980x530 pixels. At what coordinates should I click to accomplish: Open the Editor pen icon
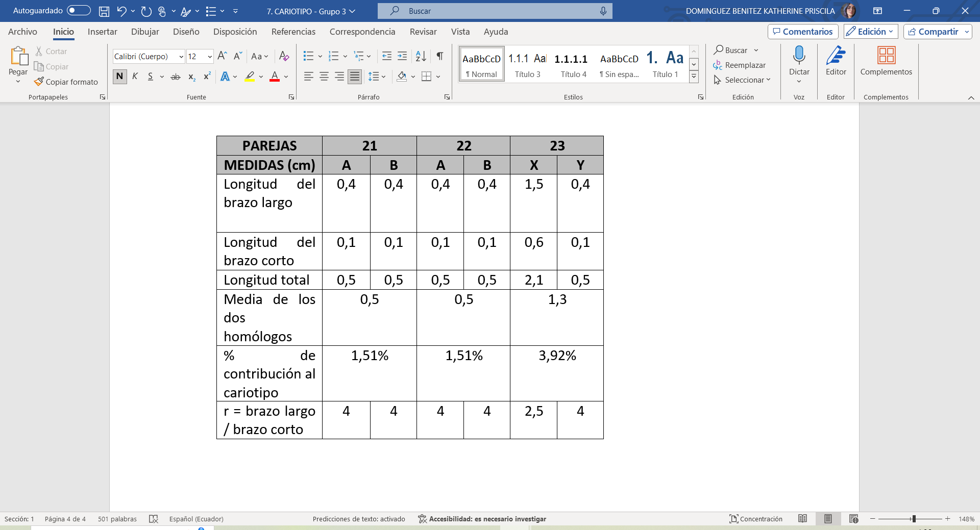[836, 55]
